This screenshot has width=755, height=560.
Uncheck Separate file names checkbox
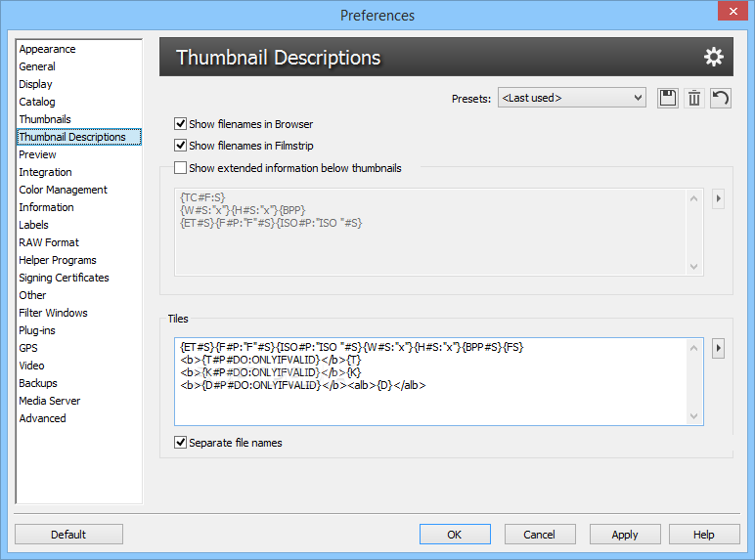click(x=180, y=443)
